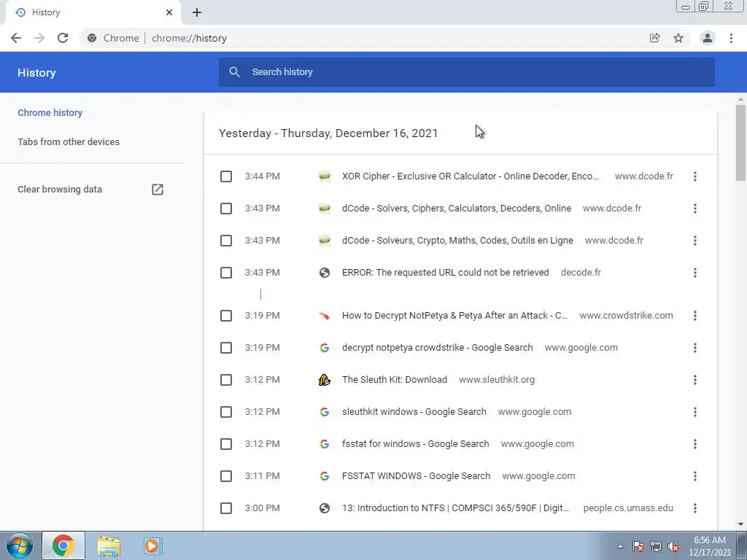Viewport: 747px width, 560px height.
Task: Check the sleuthkit windows search entry
Action: 226,412
